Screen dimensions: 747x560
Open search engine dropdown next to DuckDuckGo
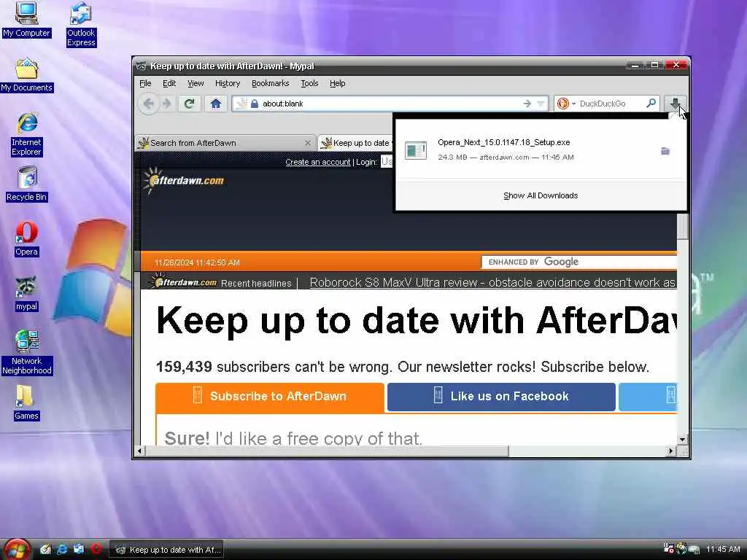[x=573, y=104]
